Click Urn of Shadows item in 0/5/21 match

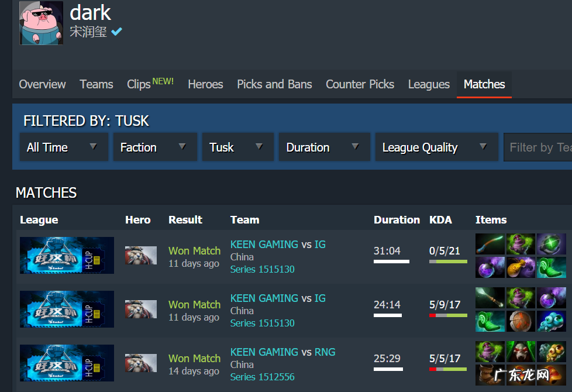point(521,244)
